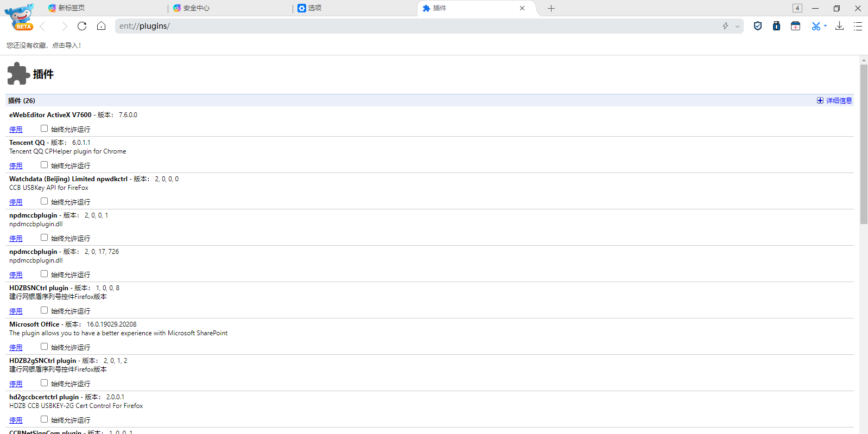This screenshot has width=868, height=434.
Task: Click the lightning speed-mode icon in address bar
Action: pyautogui.click(x=725, y=26)
